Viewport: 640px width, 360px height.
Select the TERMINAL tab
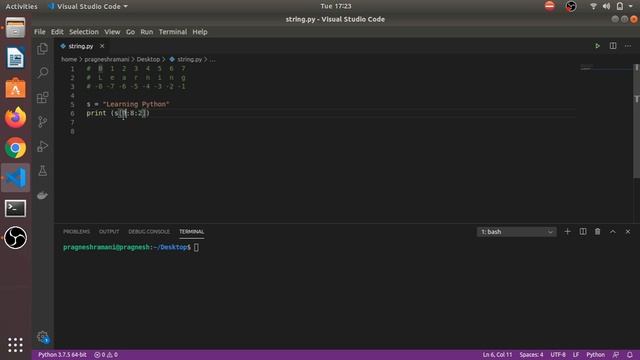click(x=191, y=231)
